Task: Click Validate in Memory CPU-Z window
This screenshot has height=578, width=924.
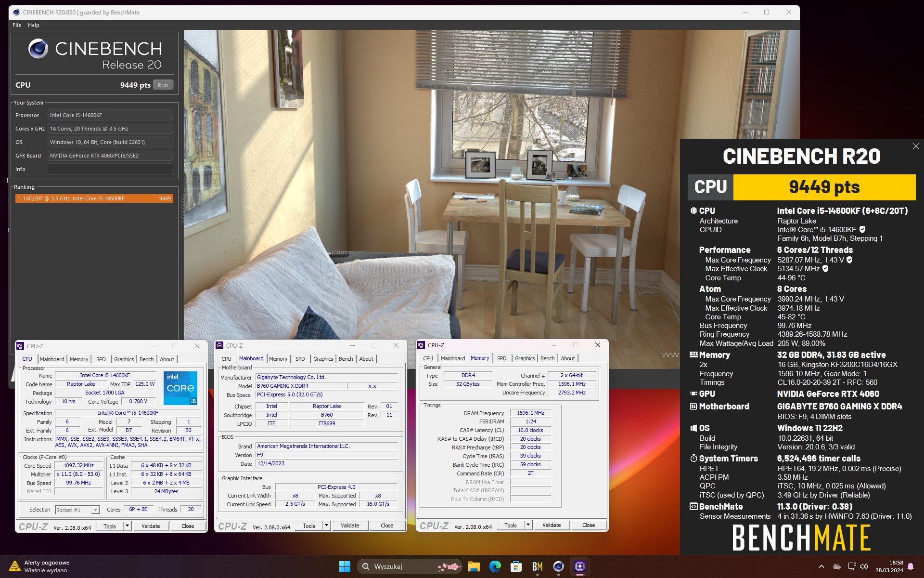Action: [x=552, y=525]
